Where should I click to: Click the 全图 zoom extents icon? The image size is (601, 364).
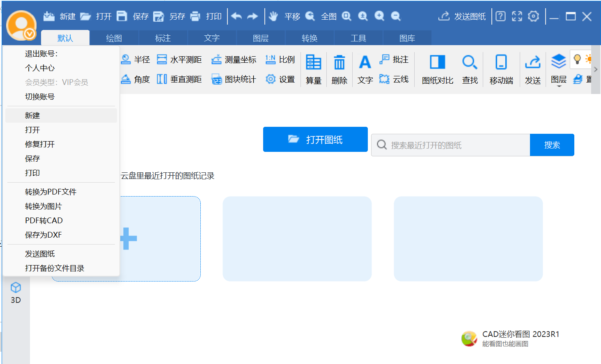pos(310,16)
